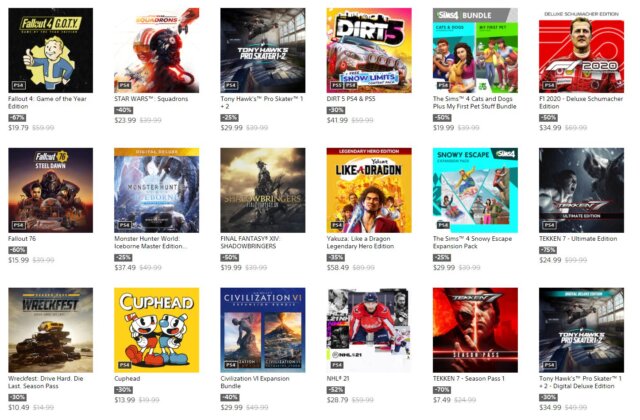
Task: Open the TEKKEN 7 - Ultimate Edition title link
Action: [578, 238]
